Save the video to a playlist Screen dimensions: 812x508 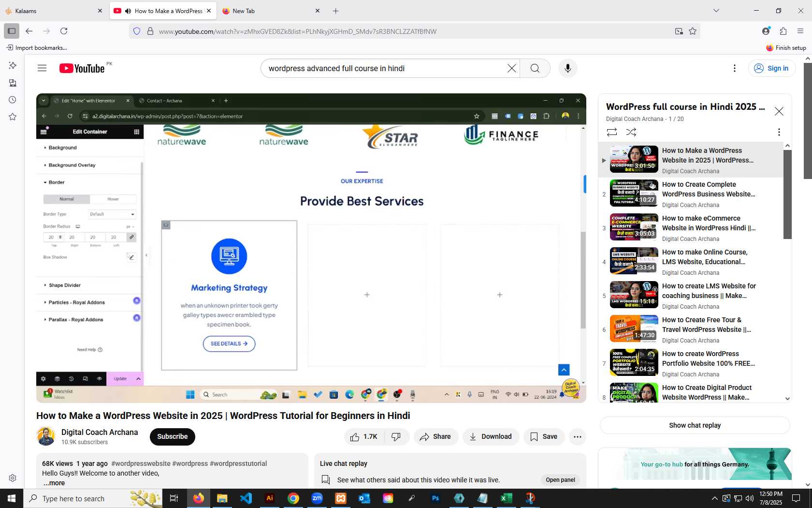point(544,437)
